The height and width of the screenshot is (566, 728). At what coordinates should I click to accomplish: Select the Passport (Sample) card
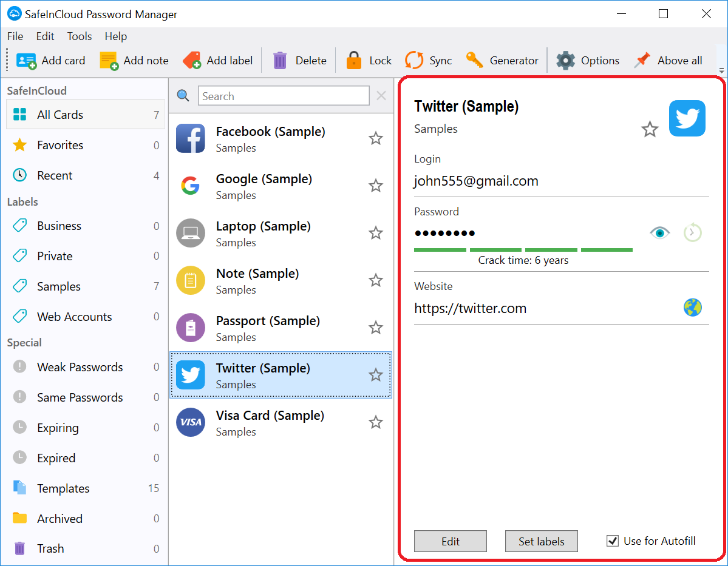[281, 328]
